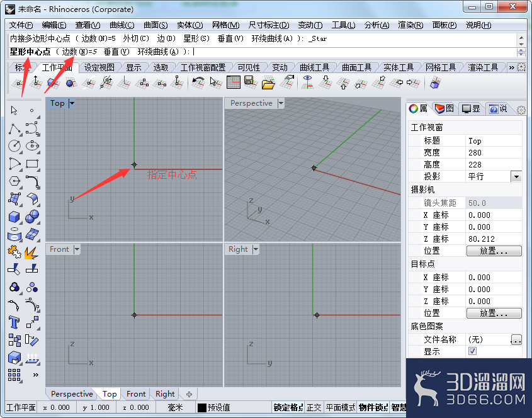Click the Save CPlane floppy icon
Screen dimensions: 532x418
tap(251, 82)
